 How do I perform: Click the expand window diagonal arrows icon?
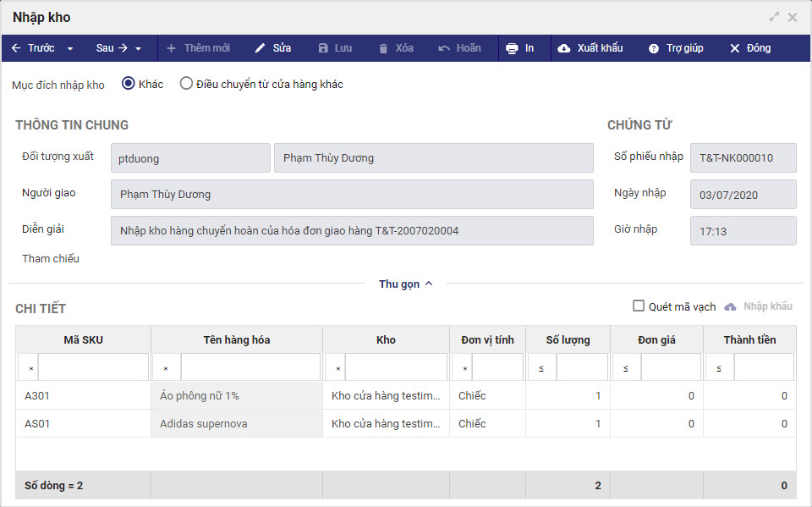tap(774, 17)
